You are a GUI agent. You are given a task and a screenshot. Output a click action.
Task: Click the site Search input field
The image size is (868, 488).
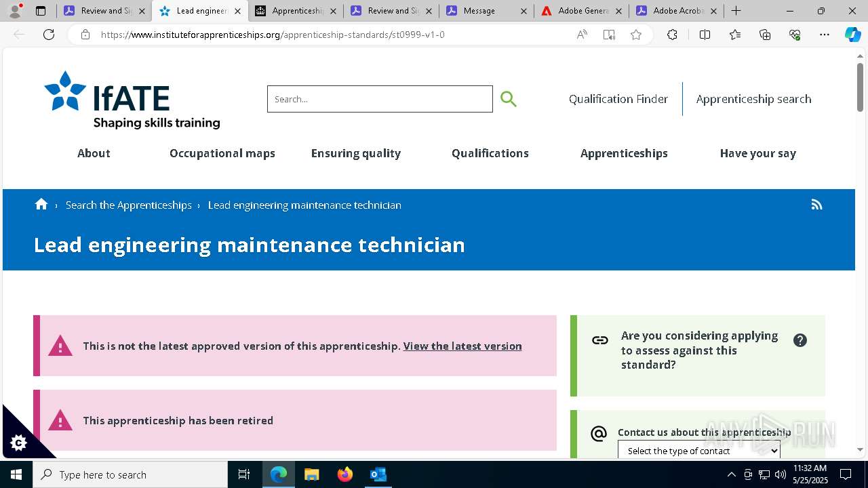click(x=380, y=99)
